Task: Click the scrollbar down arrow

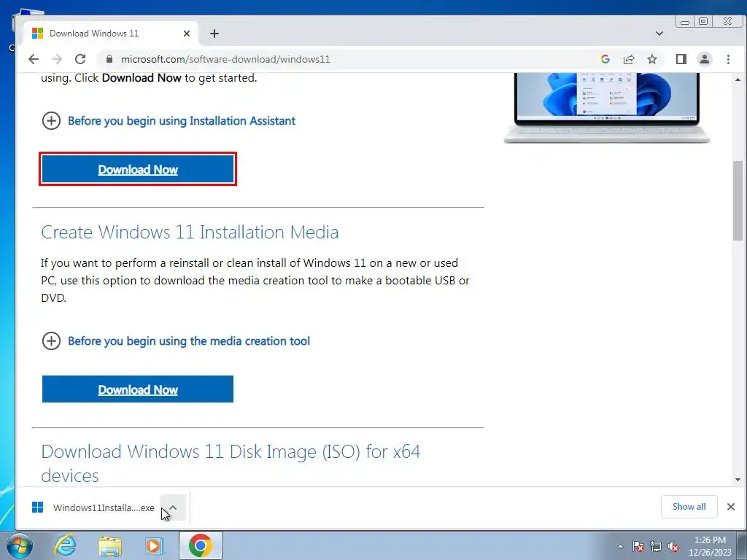Action: [738, 480]
